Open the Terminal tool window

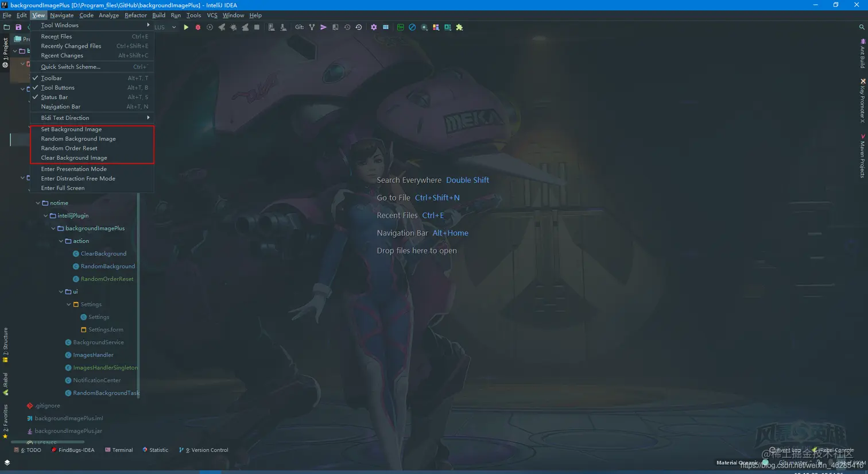click(119, 450)
